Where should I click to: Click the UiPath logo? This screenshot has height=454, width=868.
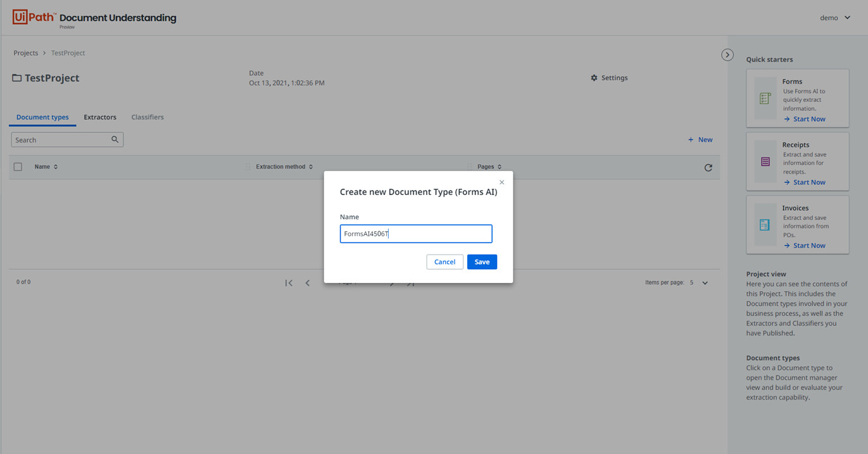[x=34, y=17]
